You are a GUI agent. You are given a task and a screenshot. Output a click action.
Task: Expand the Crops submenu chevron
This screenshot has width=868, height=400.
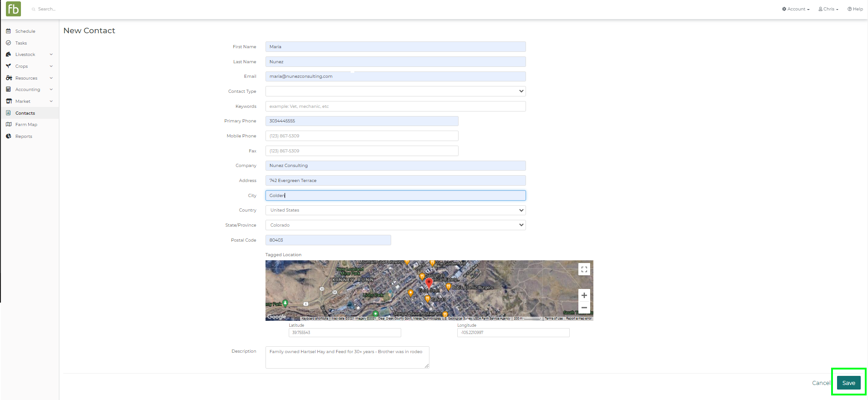51,66
